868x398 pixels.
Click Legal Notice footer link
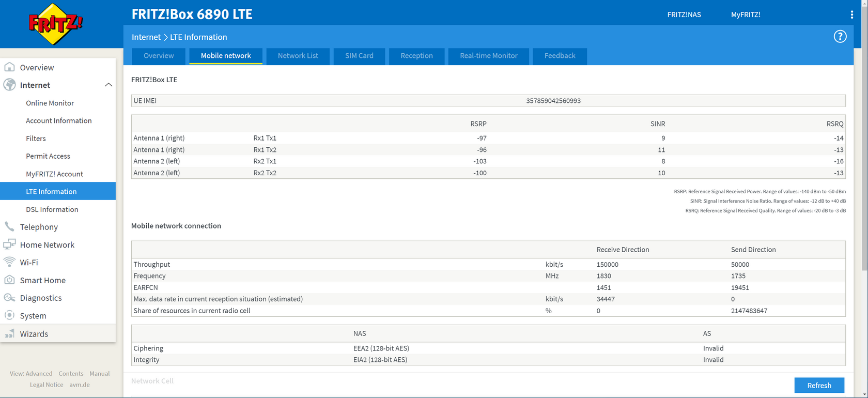pyautogui.click(x=47, y=385)
